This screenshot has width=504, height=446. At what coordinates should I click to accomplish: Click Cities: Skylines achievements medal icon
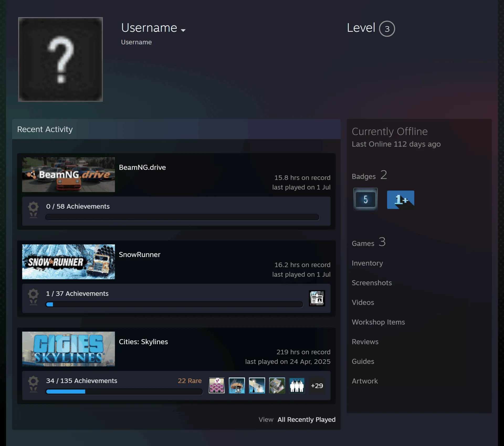tap(33, 384)
